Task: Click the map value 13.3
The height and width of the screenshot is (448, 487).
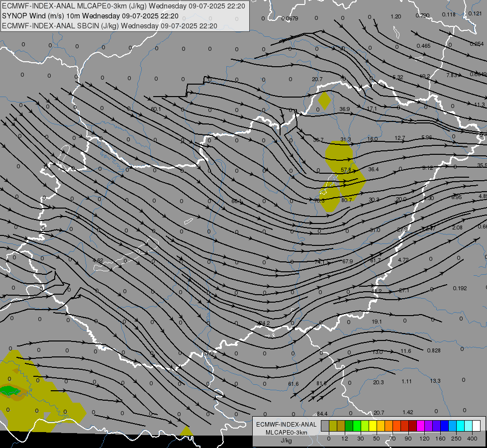Action: tap(435, 381)
